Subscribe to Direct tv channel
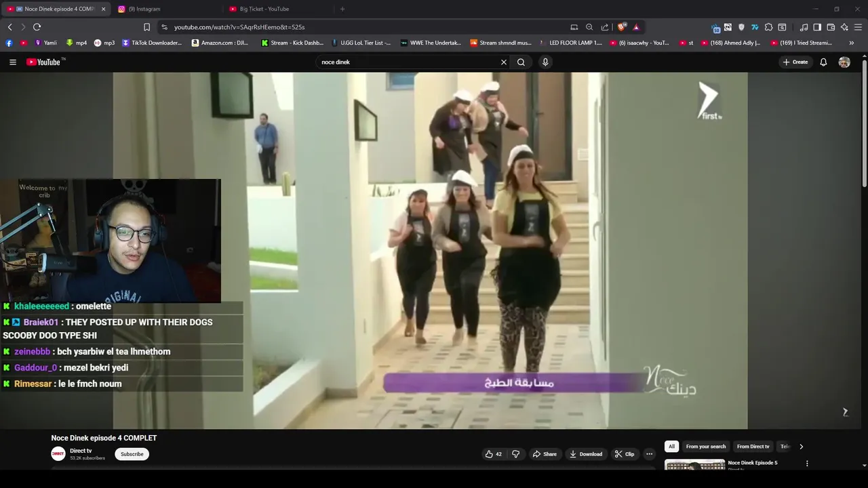Image resolution: width=868 pixels, height=488 pixels. tap(132, 454)
